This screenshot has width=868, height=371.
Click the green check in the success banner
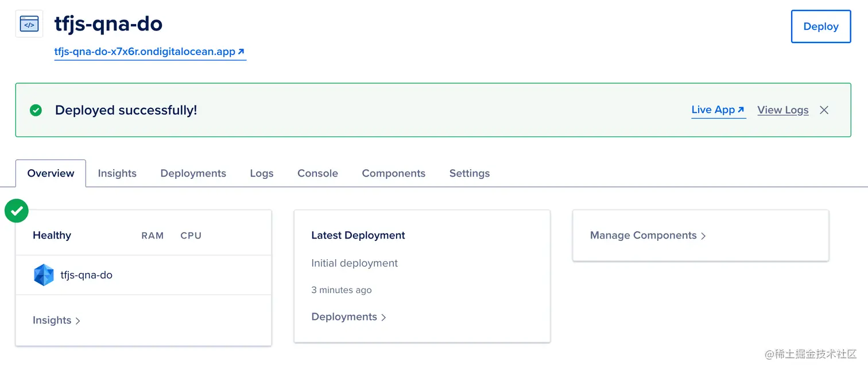(x=36, y=110)
